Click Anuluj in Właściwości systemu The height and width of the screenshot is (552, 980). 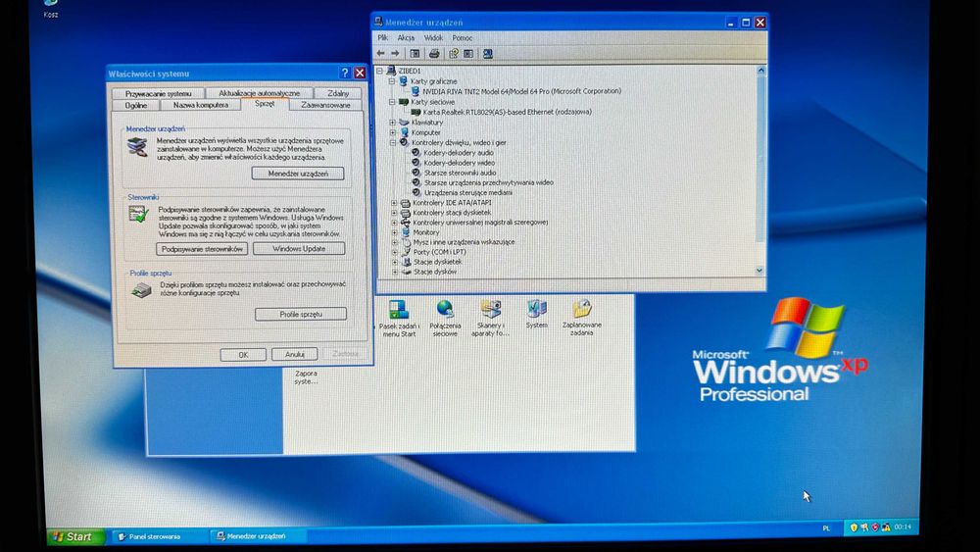[294, 355]
